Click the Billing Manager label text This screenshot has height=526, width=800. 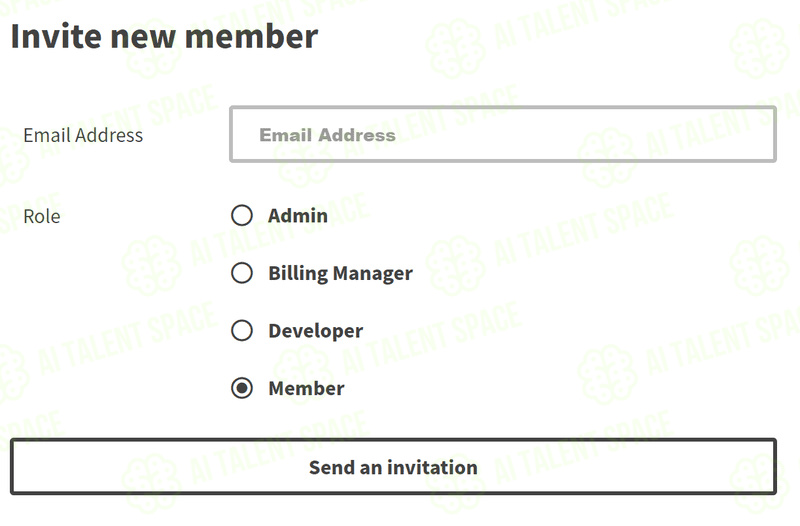coord(340,273)
